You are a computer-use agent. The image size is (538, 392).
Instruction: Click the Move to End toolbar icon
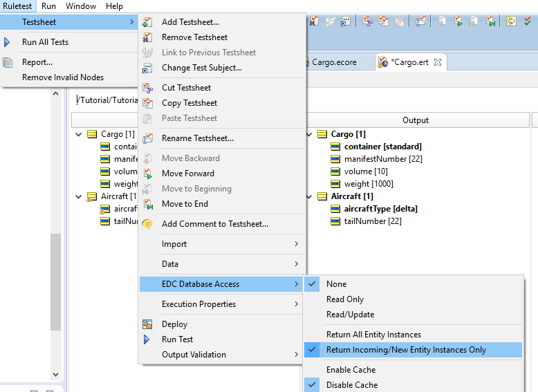[491, 21]
